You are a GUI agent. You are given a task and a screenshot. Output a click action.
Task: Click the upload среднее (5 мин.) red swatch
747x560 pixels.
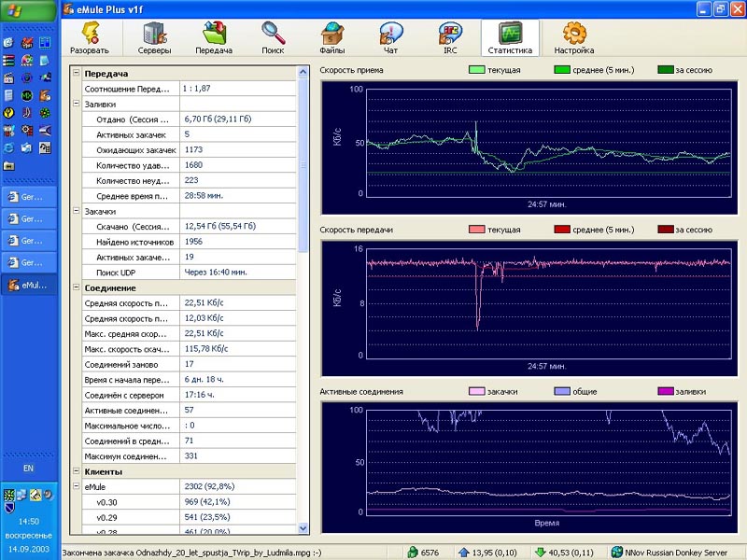pos(562,230)
